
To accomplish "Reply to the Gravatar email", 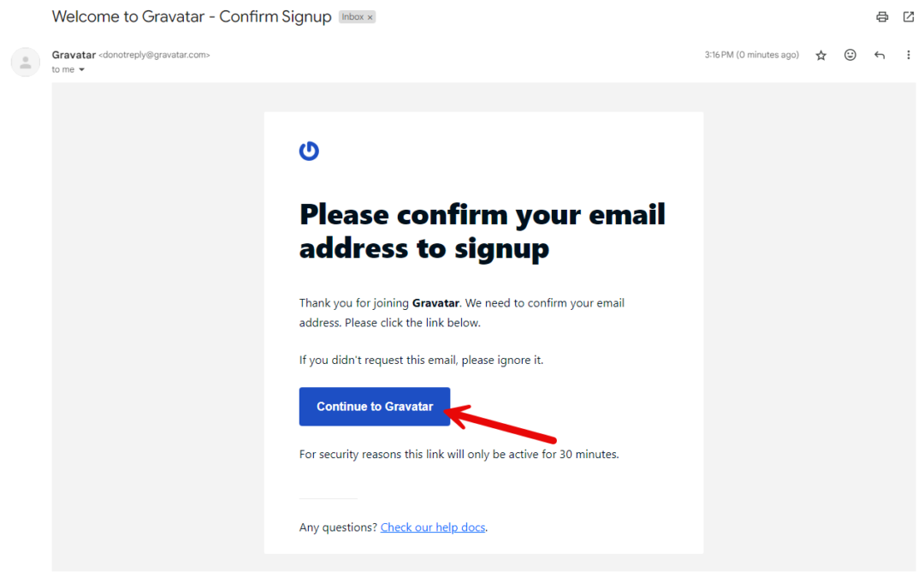I will point(880,55).
